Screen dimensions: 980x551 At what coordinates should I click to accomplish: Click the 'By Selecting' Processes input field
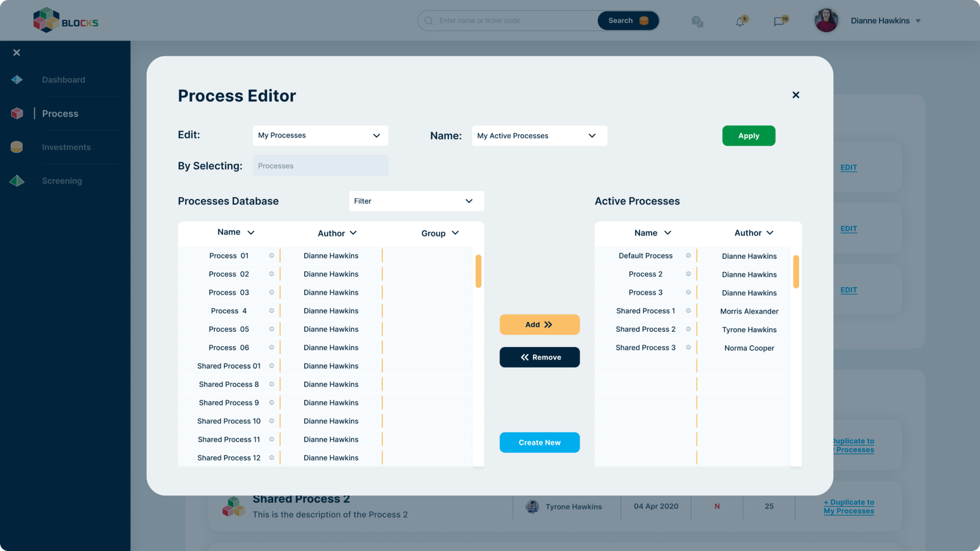click(320, 166)
